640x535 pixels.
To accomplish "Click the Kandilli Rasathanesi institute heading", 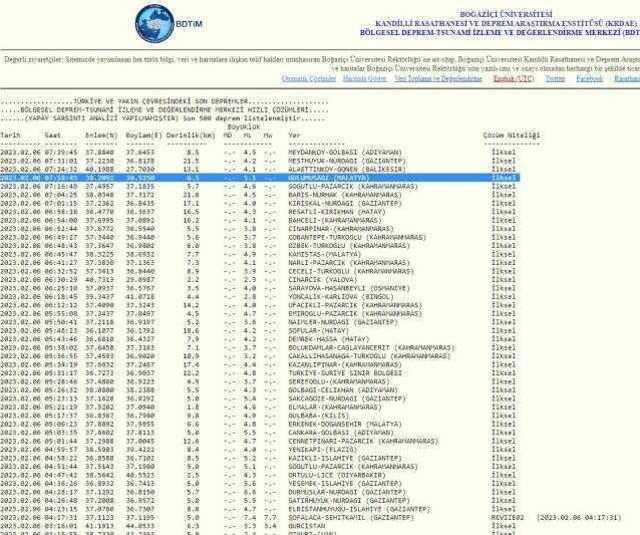I will [x=506, y=24].
